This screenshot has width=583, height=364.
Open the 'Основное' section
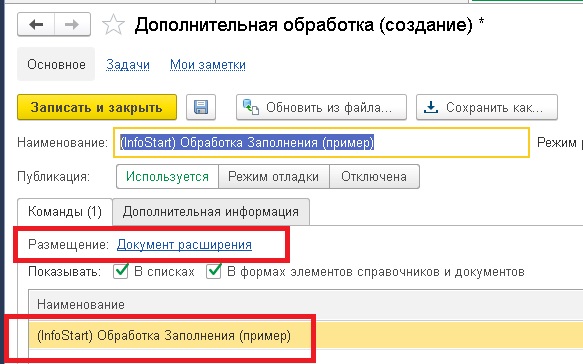tap(56, 64)
